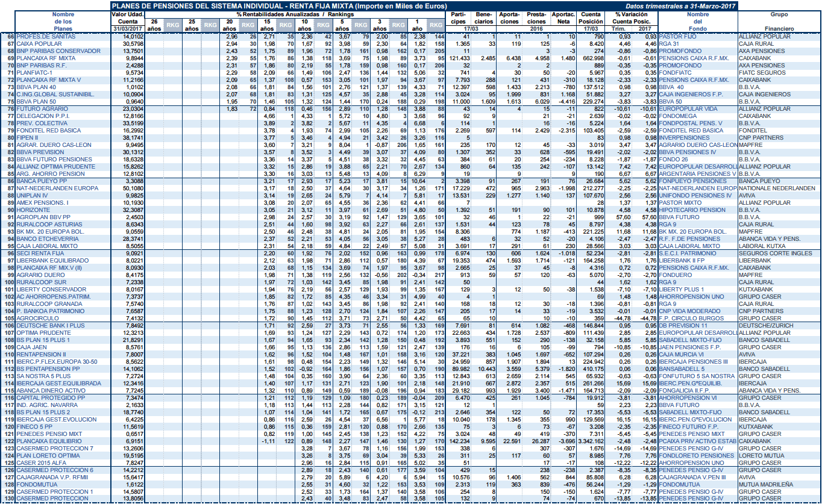Click plan 'FINECO 5 PP'
Screen dimensions: 822x504
tap(34, 426)
